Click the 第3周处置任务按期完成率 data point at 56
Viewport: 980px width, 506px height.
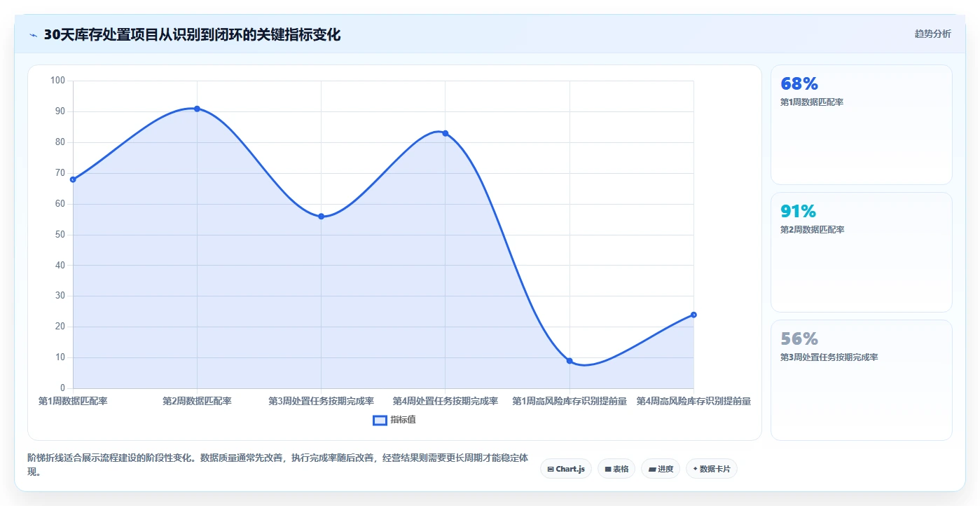click(321, 217)
